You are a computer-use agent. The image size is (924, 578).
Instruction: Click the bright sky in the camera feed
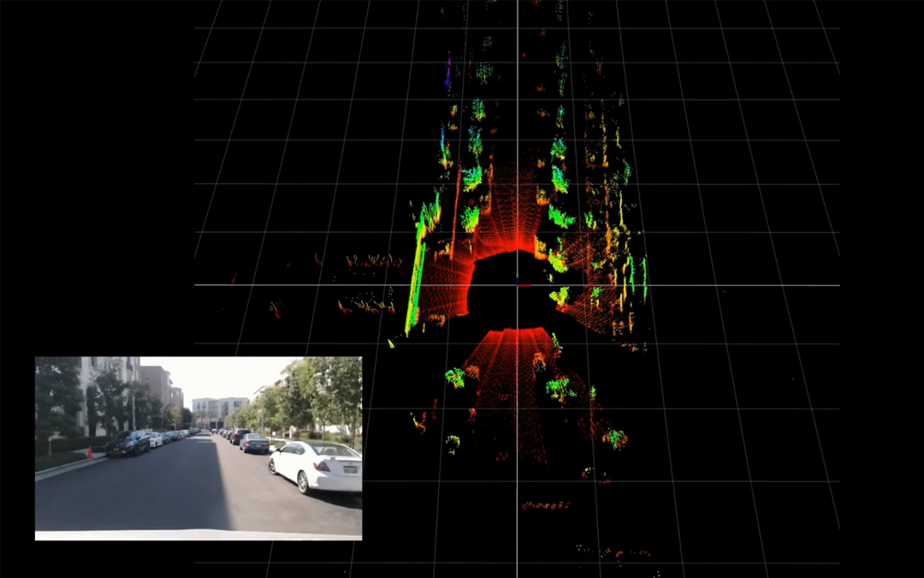coord(222,375)
